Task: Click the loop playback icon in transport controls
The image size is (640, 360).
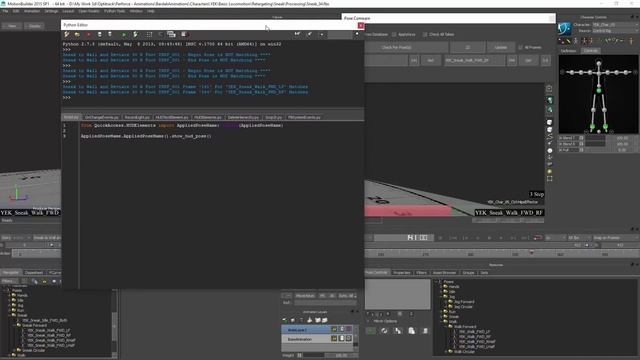Action: point(538,238)
